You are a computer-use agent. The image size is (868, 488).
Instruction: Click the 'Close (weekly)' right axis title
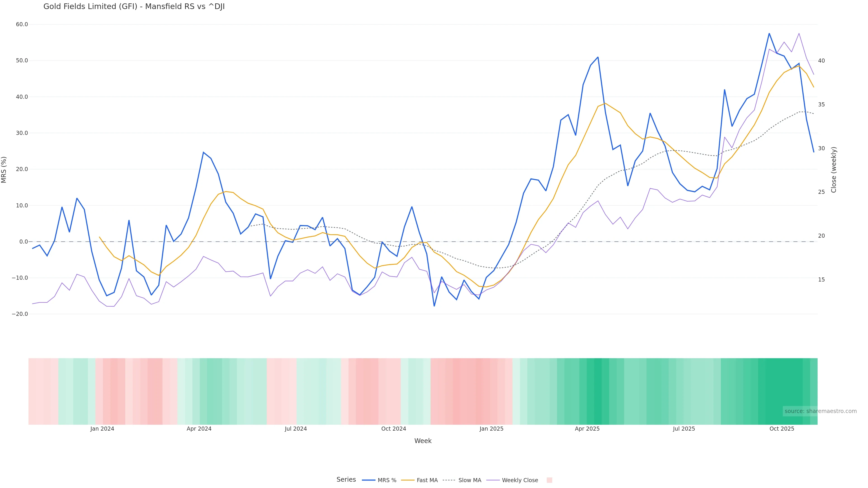pyautogui.click(x=834, y=170)
